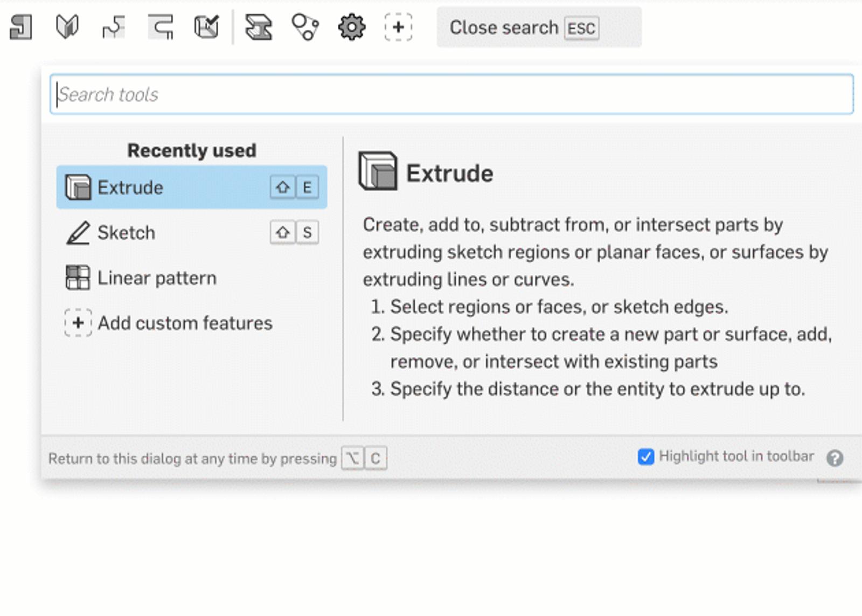Click the question mark help icon

coord(835,458)
